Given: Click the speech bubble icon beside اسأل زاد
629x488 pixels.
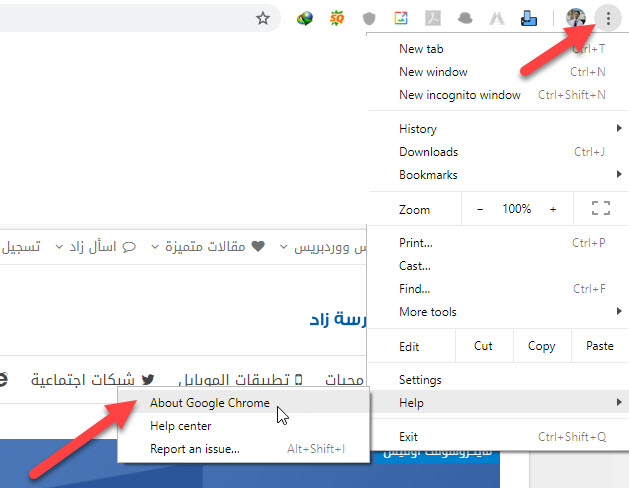Looking at the screenshot, I should click(129, 247).
